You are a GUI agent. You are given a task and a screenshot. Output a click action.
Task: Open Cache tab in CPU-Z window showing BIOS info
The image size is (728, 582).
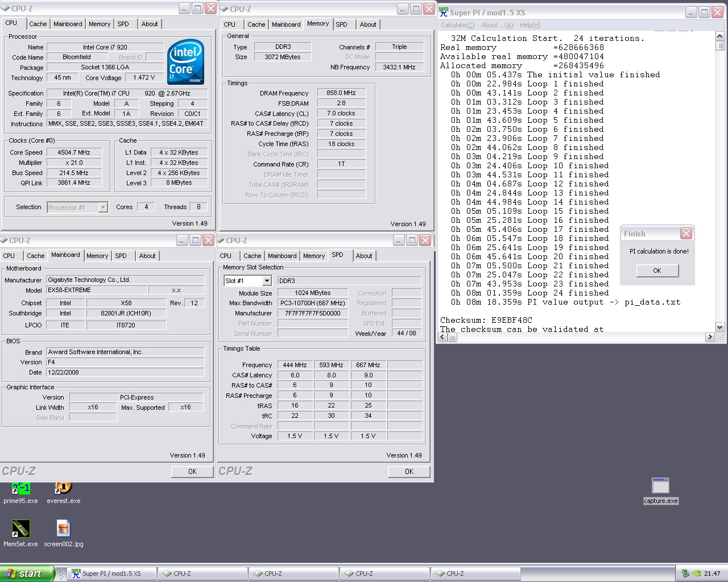pyautogui.click(x=36, y=256)
